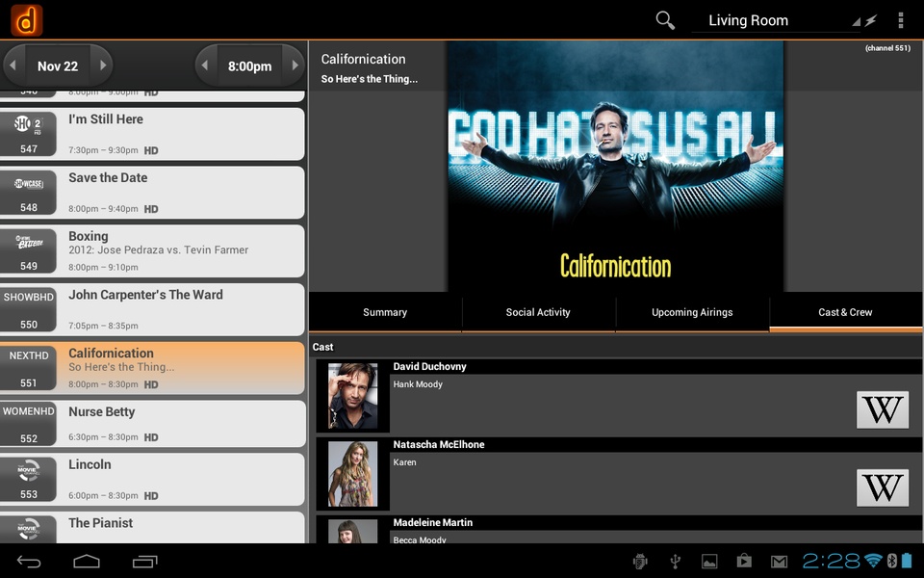The width and height of the screenshot is (924, 578).
Task: Tap the battery status icon
Action: coord(907,561)
